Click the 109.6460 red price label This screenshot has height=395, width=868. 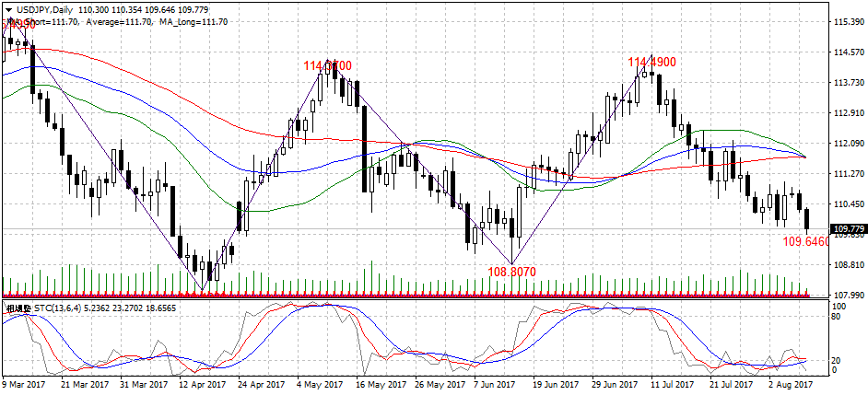(805, 241)
